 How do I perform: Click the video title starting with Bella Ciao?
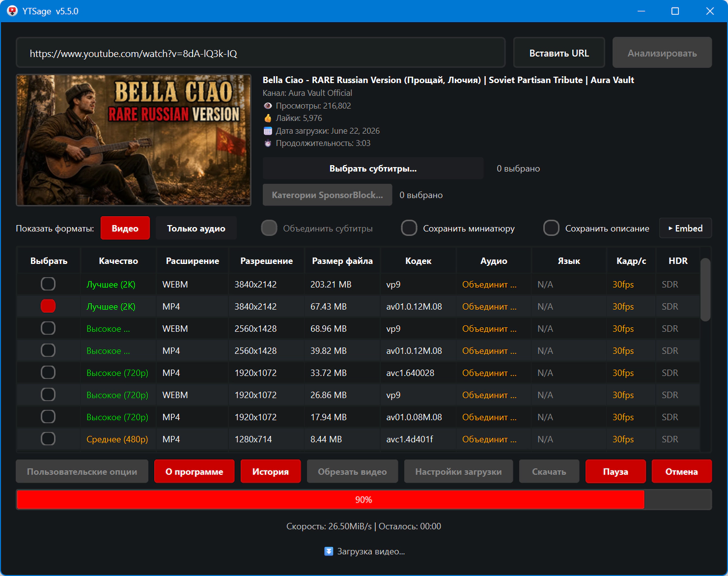click(x=448, y=80)
